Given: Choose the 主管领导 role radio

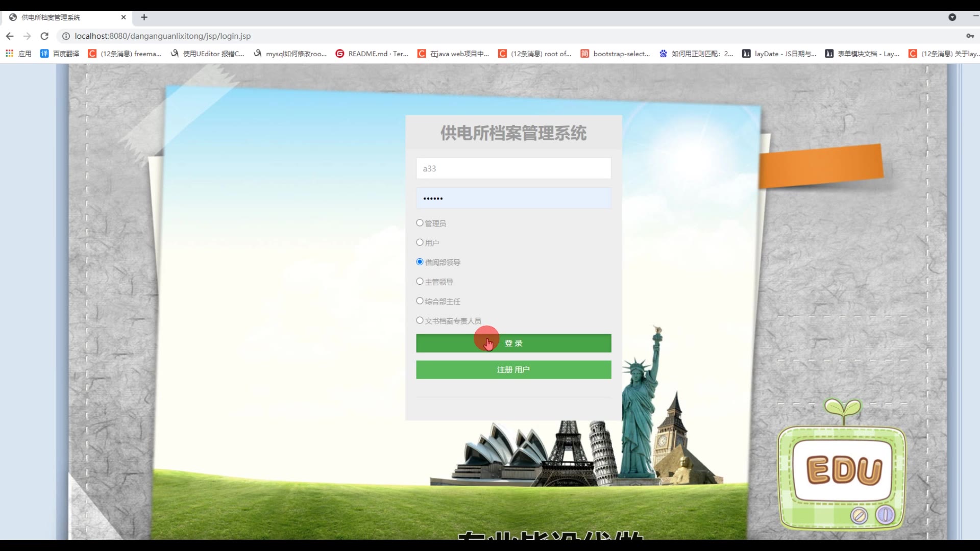Looking at the screenshot, I should click(420, 281).
